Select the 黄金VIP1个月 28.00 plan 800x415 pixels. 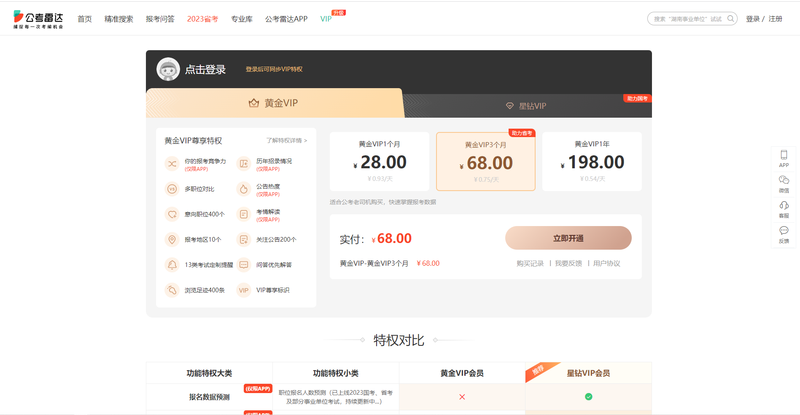(x=380, y=161)
